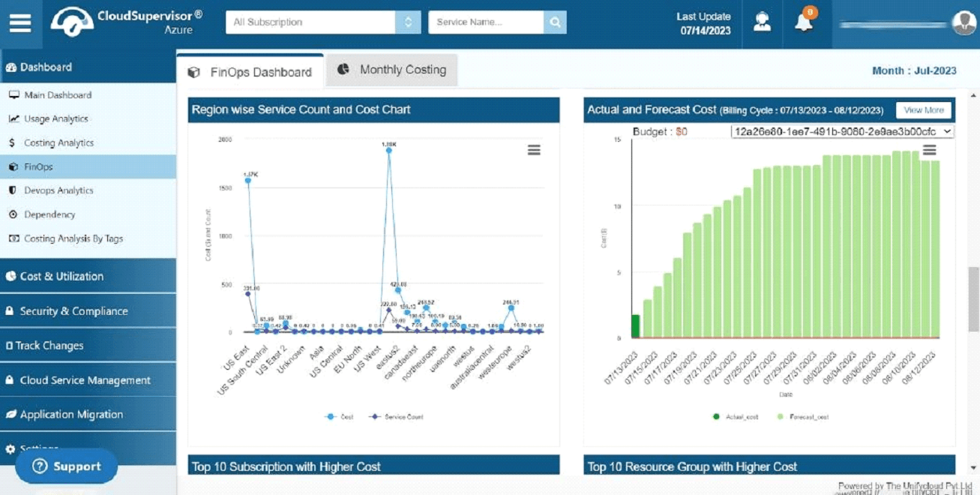
Task: Expand the Application Migration section
Action: tap(88, 415)
